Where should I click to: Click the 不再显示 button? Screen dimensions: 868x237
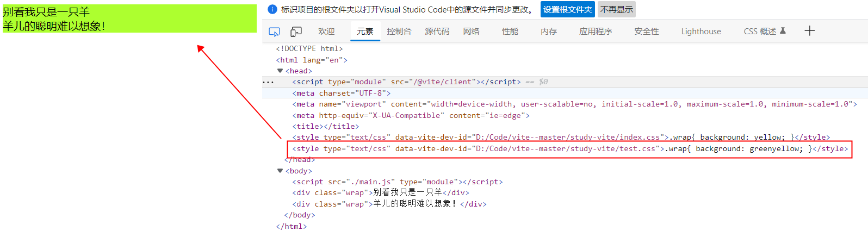(617, 9)
